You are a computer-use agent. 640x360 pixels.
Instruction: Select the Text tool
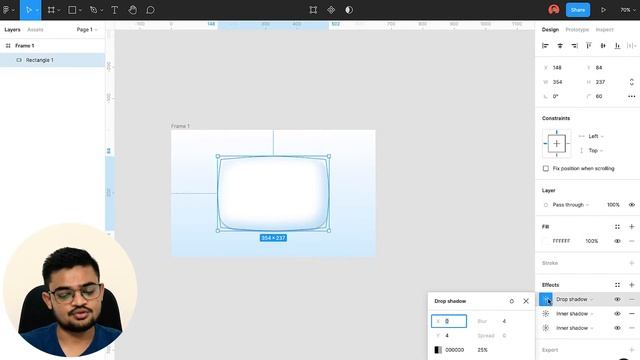(115, 10)
